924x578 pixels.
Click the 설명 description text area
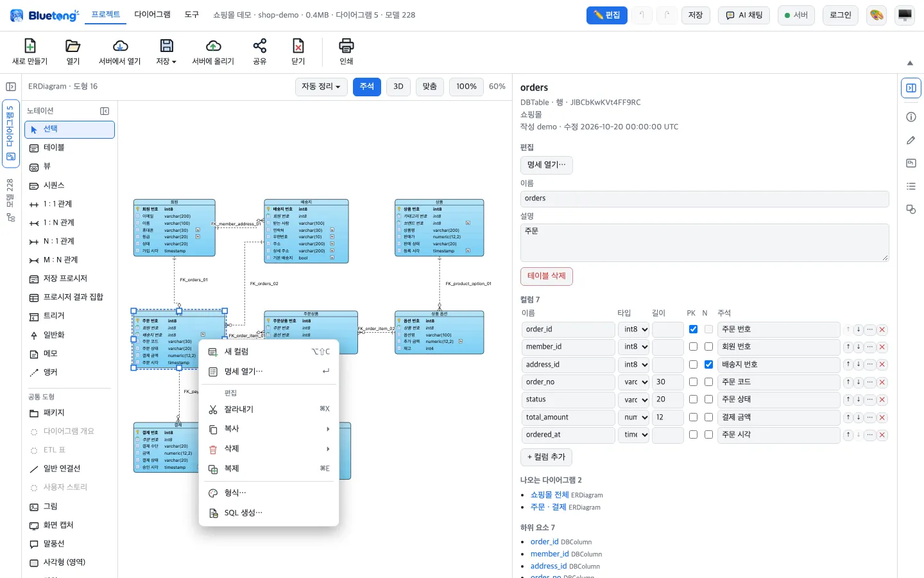tap(705, 243)
